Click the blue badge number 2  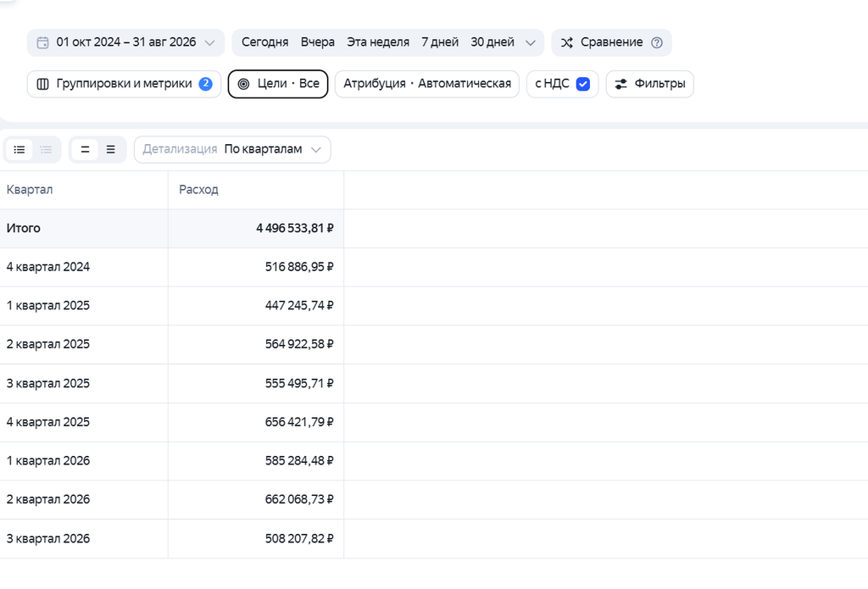[205, 84]
